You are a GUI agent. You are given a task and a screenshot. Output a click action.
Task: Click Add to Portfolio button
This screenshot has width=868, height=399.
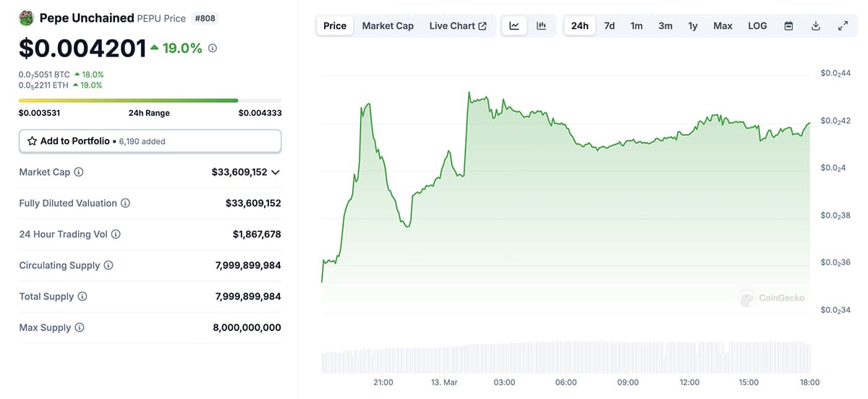tap(150, 141)
